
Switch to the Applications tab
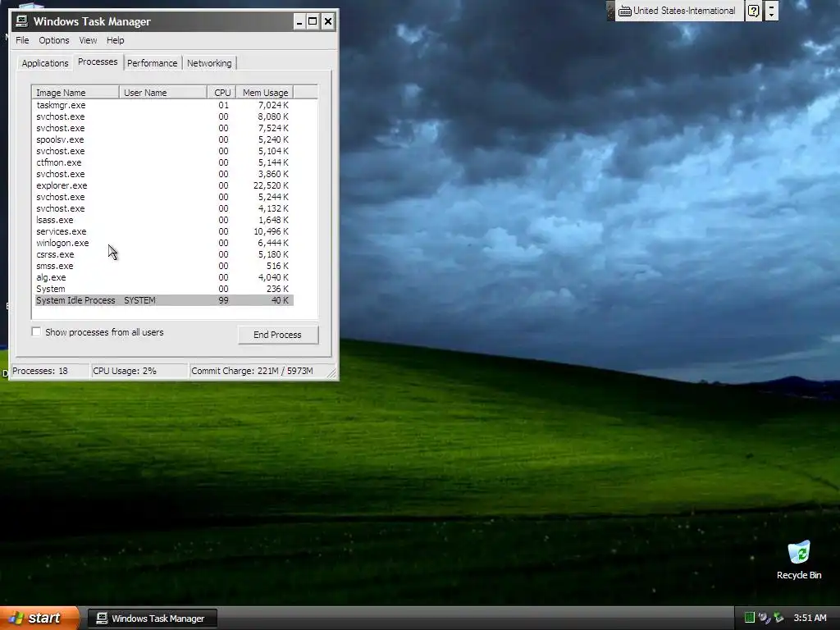45,63
